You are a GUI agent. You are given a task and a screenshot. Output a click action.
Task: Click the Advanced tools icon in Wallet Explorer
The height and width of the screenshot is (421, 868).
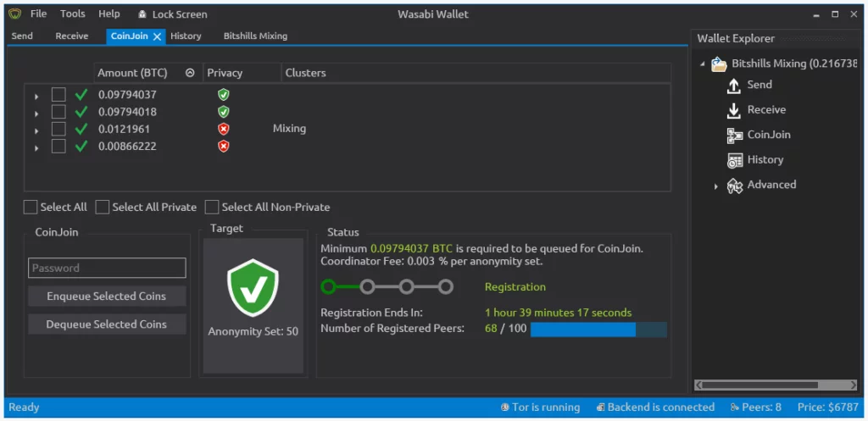tap(735, 186)
